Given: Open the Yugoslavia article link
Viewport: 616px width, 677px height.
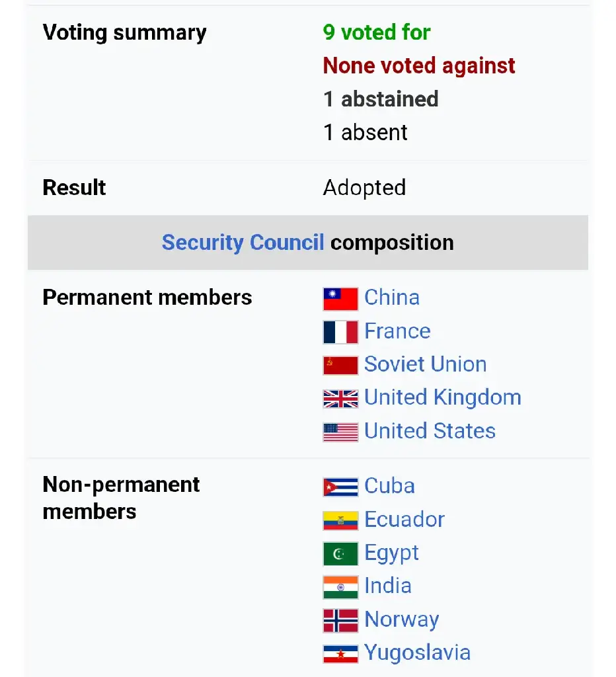Looking at the screenshot, I should (x=418, y=653).
